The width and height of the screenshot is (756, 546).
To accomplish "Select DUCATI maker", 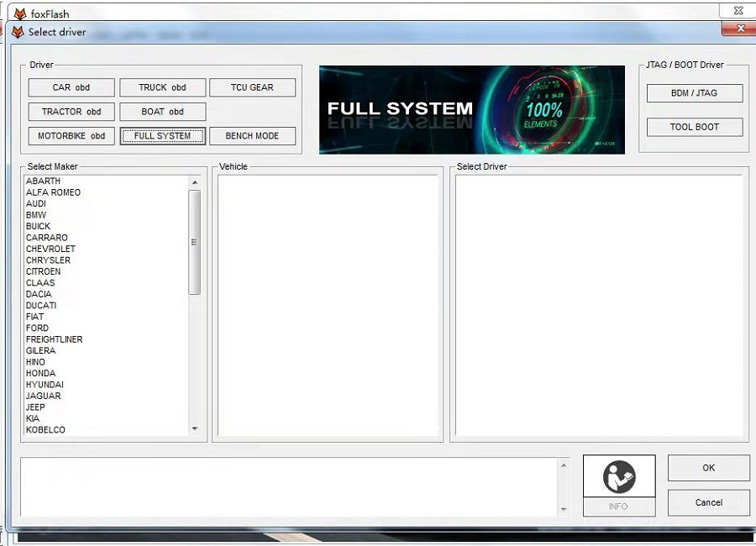I will pyautogui.click(x=41, y=305).
